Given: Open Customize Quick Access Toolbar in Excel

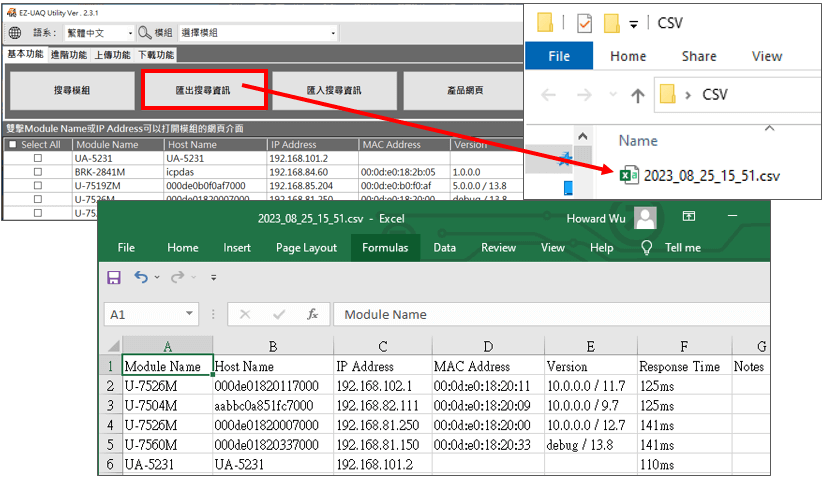Looking at the screenshot, I should pyautogui.click(x=214, y=277).
